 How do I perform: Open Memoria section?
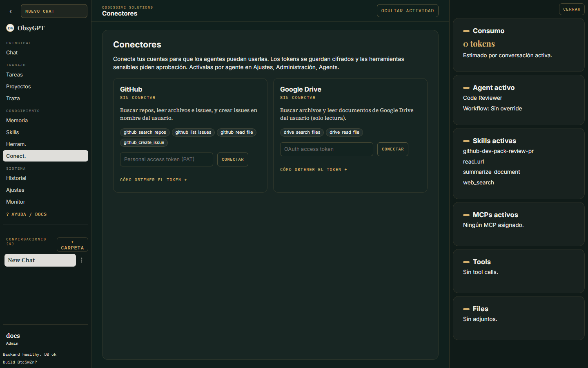click(x=45, y=120)
